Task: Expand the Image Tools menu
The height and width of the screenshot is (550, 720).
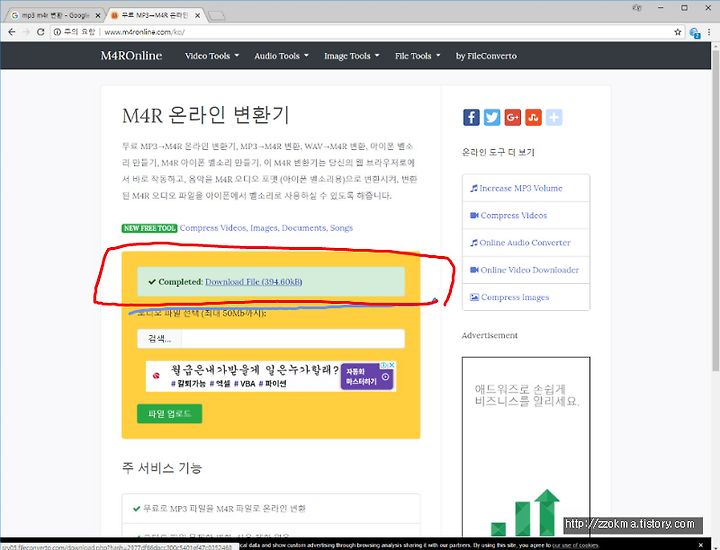Action: 351,56
